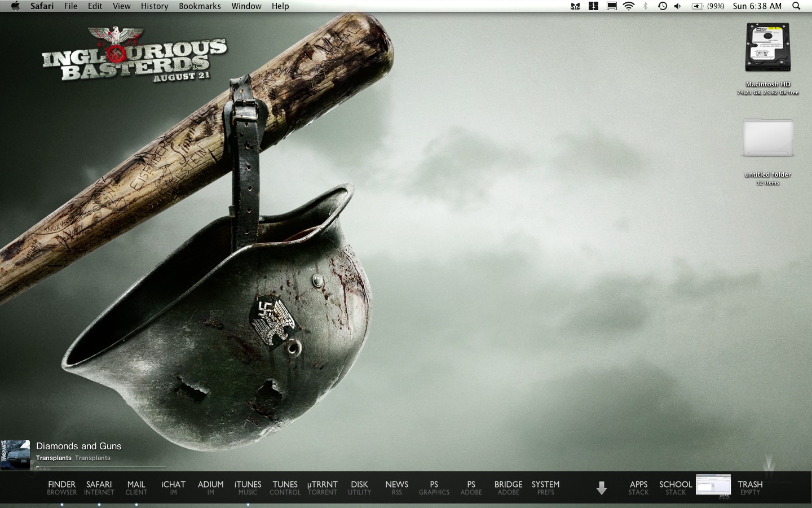
Task: Click the clock Sun 6:38 AM
Action: [757, 6]
